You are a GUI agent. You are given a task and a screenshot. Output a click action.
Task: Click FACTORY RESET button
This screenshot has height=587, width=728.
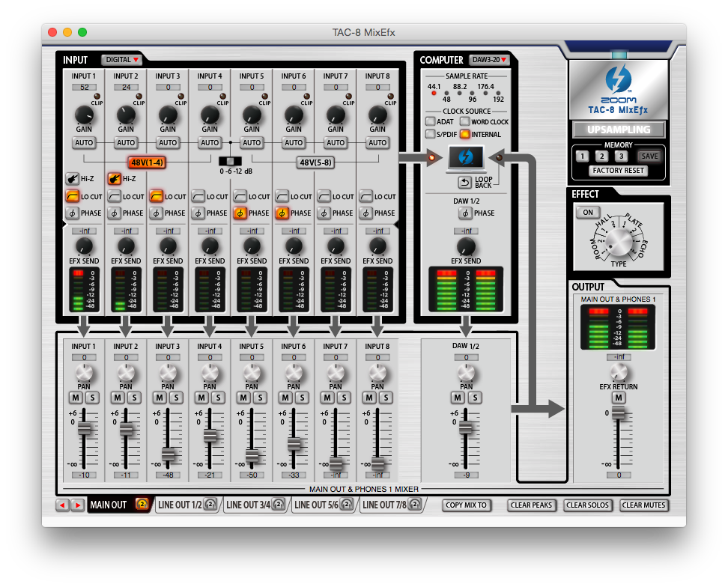pos(619,171)
